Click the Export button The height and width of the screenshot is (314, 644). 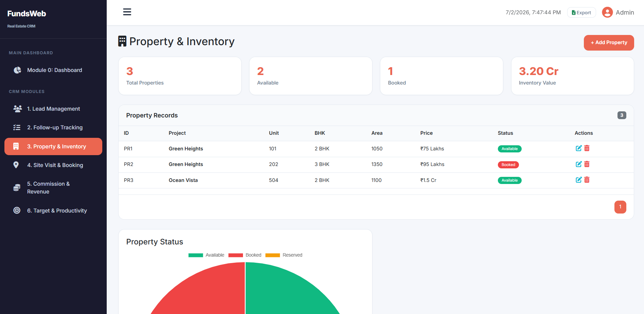click(581, 13)
